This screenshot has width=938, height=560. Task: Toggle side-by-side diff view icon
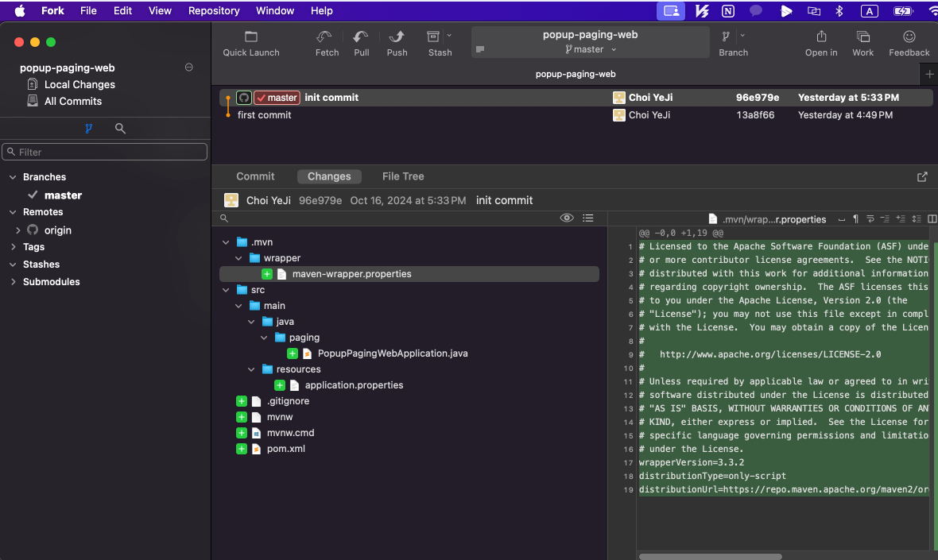932,218
